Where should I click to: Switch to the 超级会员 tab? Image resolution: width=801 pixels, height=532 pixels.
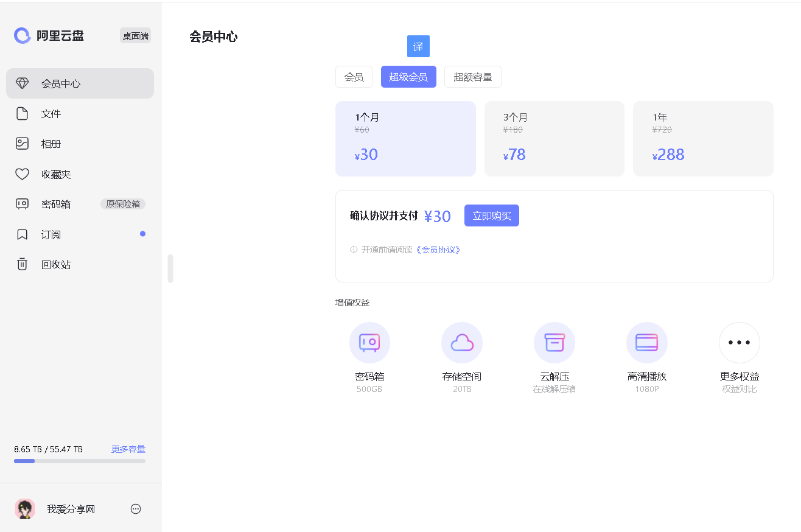pos(408,77)
